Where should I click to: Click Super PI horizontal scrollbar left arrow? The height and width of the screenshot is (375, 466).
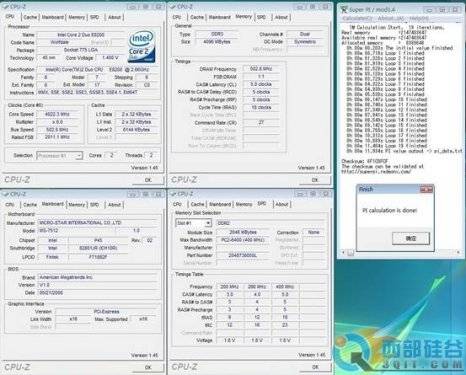(344, 253)
